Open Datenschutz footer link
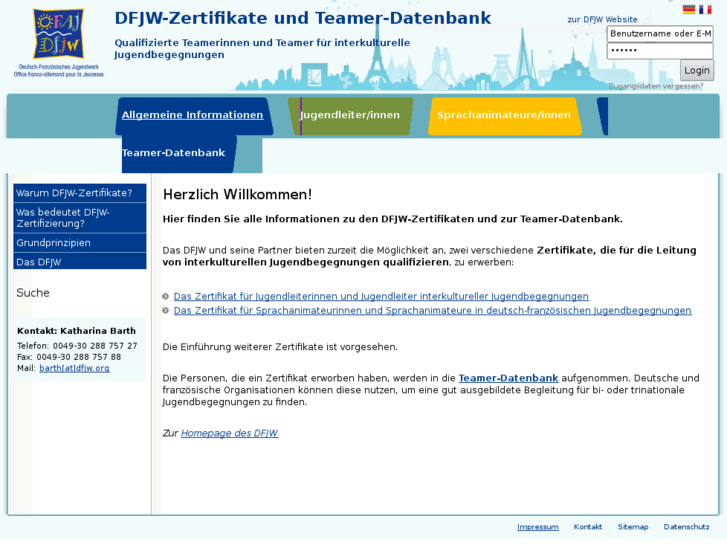 coord(687,527)
